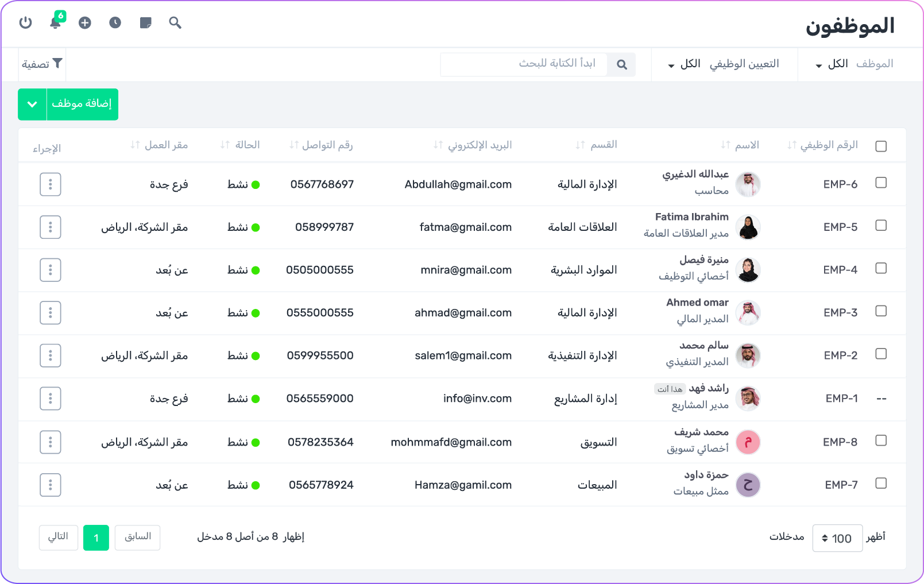Click the filter funnel تصفية
The width and height of the screenshot is (924, 584).
click(x=42, y=64)
